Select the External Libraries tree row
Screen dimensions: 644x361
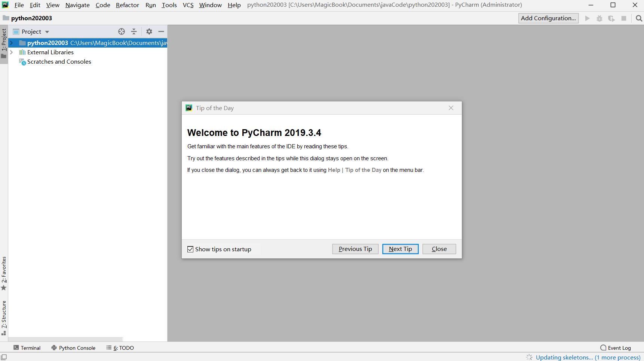click(88, 52)
